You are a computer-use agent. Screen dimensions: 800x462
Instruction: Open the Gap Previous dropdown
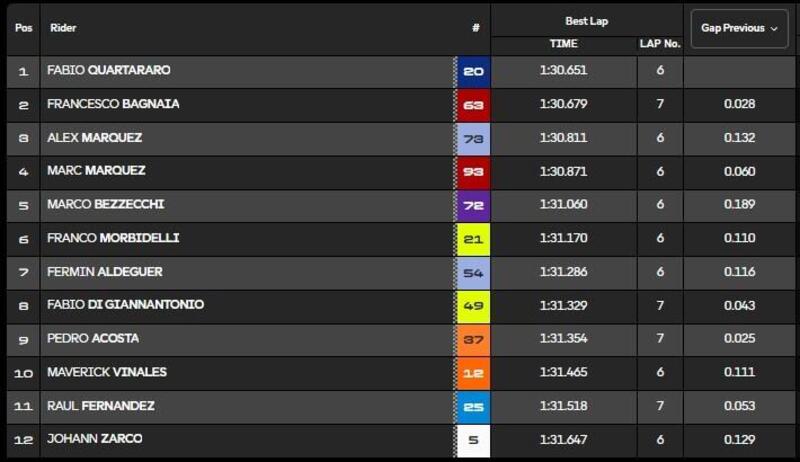coord(739,28)
